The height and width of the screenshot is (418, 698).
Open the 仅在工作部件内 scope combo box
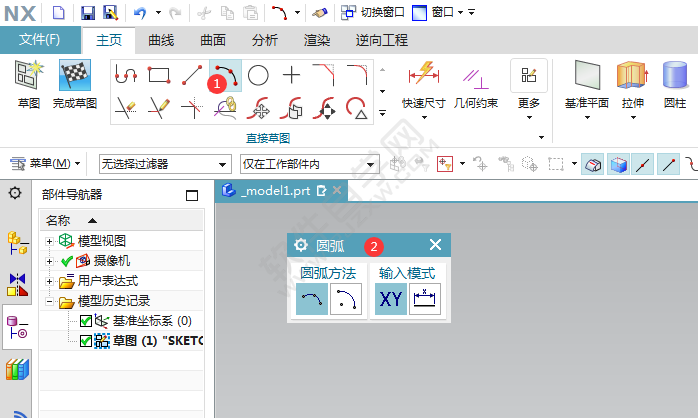pyautogui.click(x=309, y=164)
